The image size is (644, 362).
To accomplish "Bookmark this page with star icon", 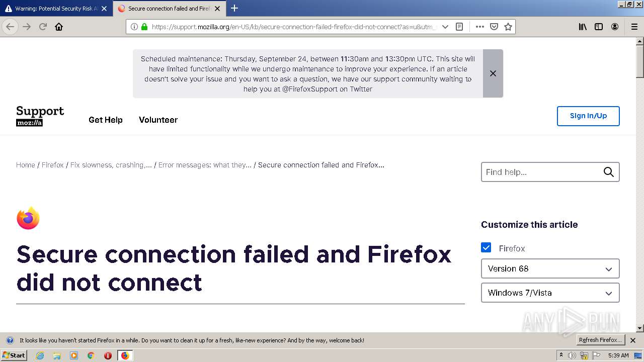I will point(508,27).
